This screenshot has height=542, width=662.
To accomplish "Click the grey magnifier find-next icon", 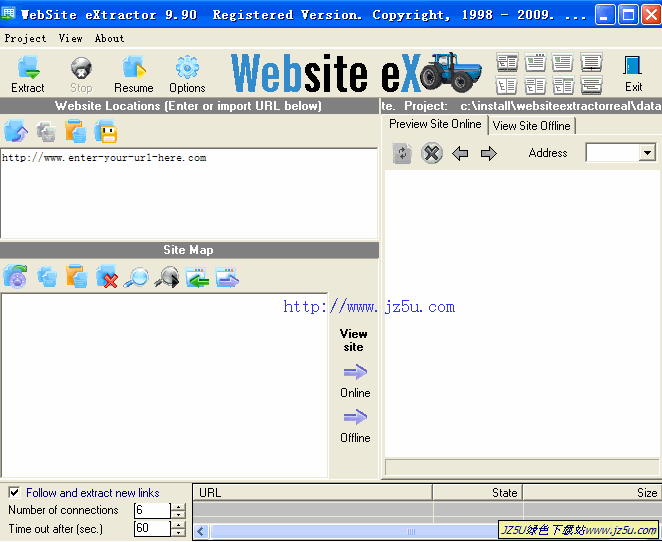I will [x=167, y=277].
